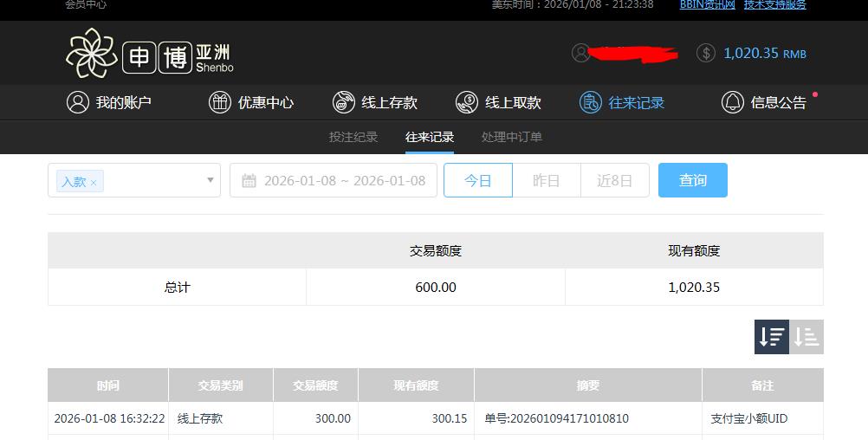Open the 我的账户 menu
Viewport: 868px width, 440px height.
pos(109,102)
